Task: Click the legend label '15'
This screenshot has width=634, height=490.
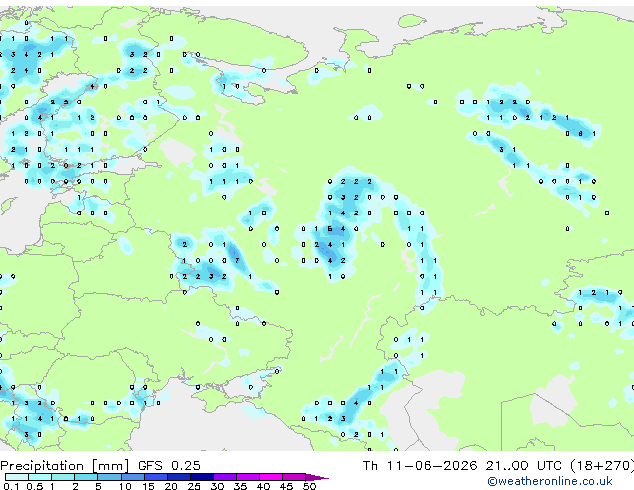Action: coord(148,486)
